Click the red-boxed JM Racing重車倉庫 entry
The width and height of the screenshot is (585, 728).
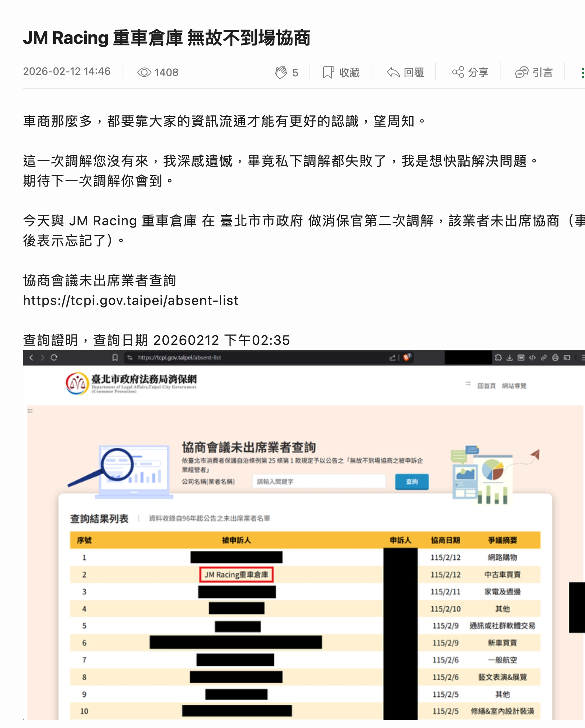[x=236, y=575]
